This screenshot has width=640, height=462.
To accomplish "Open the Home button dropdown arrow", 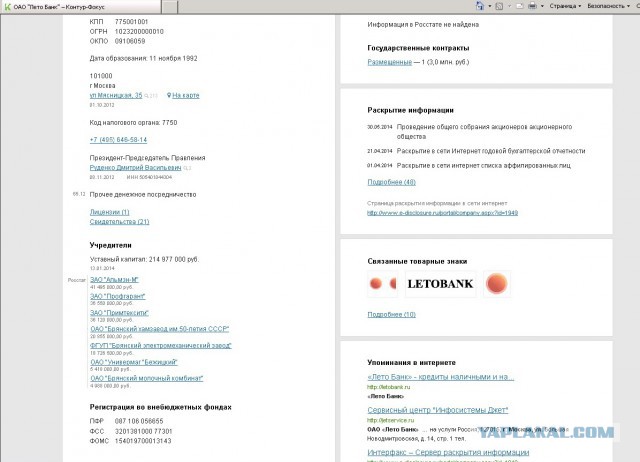I will pyautogui.click(x=490, y=6).
